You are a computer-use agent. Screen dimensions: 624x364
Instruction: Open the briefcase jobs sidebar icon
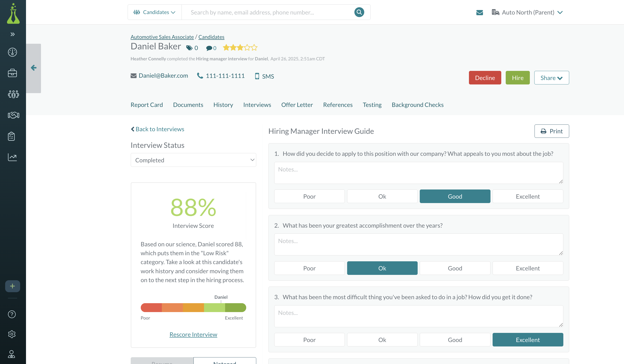[12, 73]
